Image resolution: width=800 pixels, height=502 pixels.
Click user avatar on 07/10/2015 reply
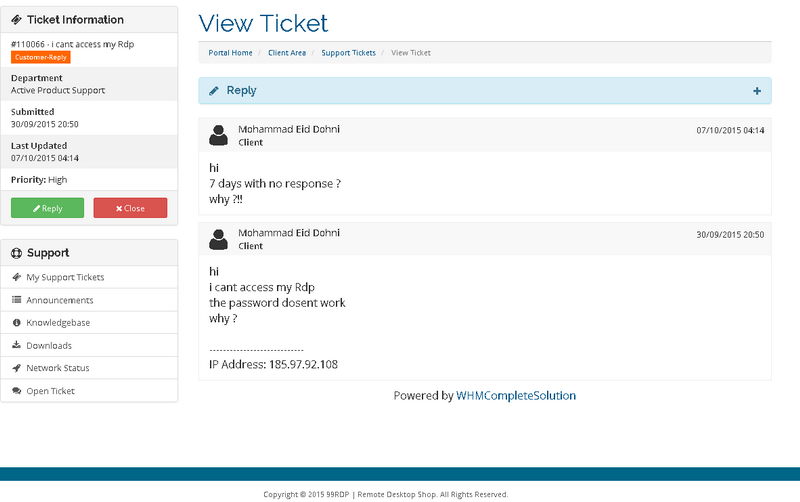point(218,135)
